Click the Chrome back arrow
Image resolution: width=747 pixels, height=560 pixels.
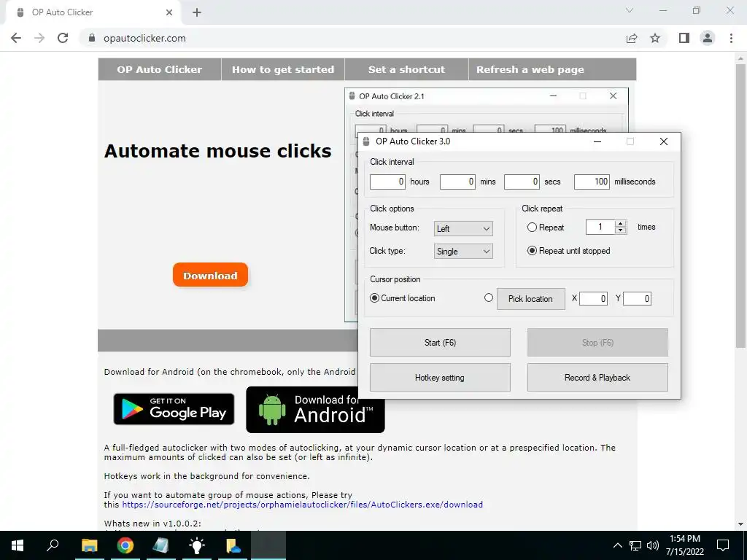16,38
